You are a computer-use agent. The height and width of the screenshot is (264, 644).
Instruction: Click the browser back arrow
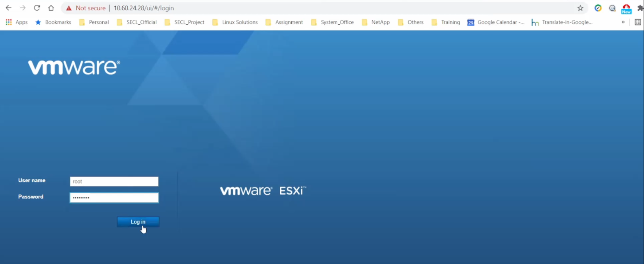[x=8, y=8]
